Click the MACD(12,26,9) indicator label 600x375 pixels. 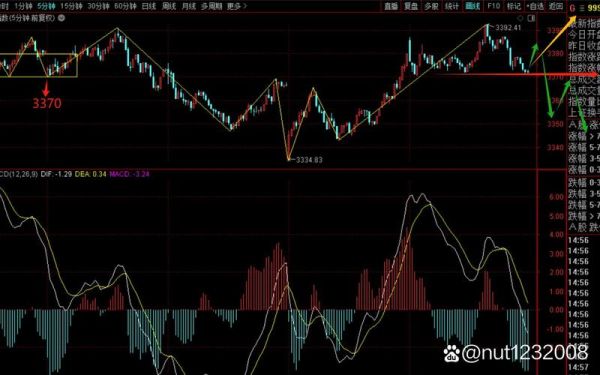point(18,174)
